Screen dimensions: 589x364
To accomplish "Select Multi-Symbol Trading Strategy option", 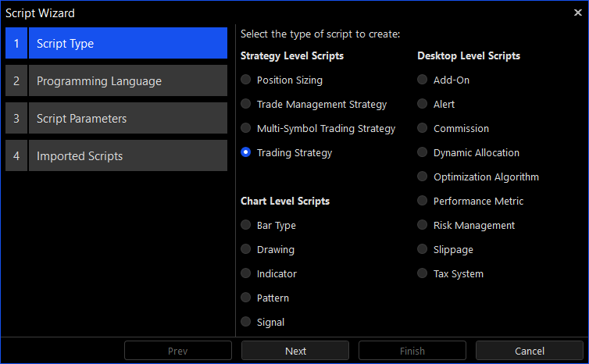I will pyautogui.click(x=246, y=128).
